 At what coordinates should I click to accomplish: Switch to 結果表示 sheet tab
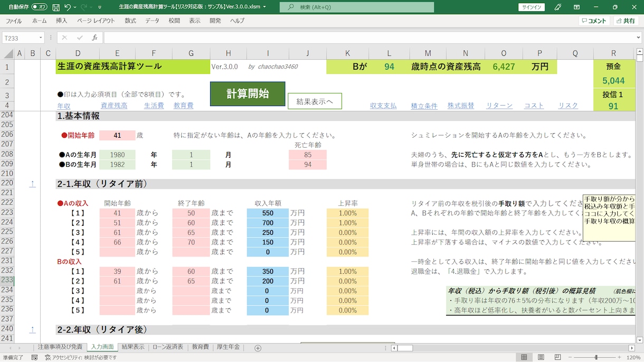(132, 347)
